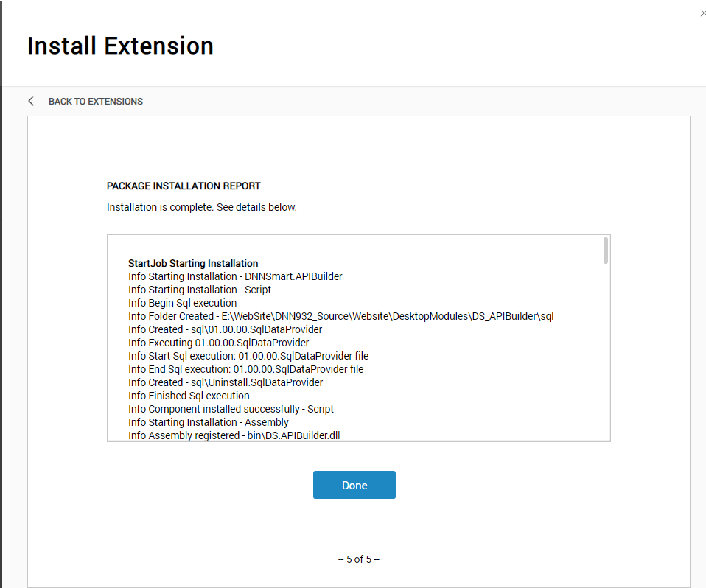Close the Install Extension panel

pyautogui.click(x=703, y=13)
